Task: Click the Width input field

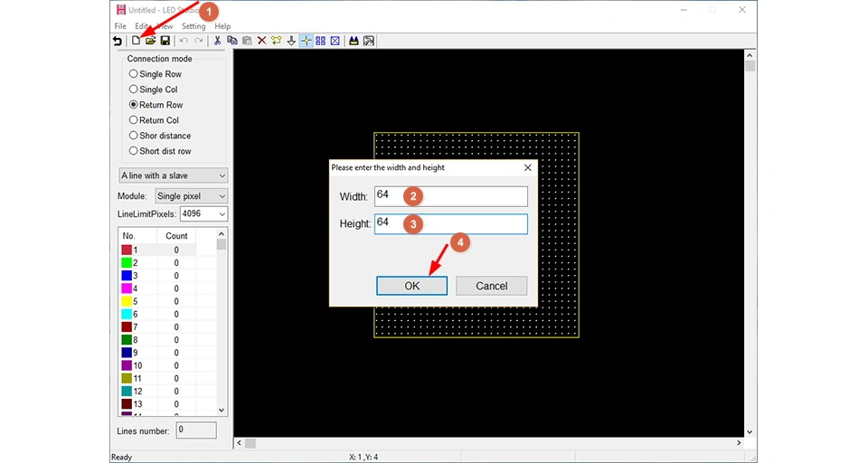Action: 451,196
